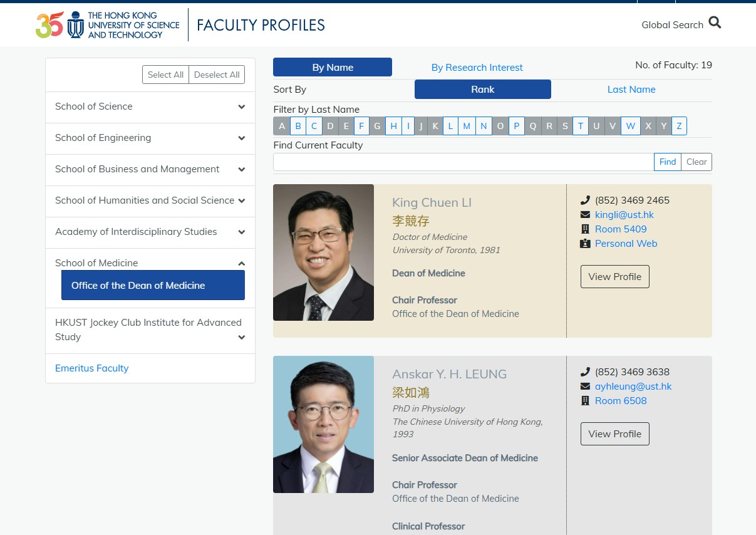Click phone icon next to (852) 3469 2465
The image size is (756, 535).
click(x=585, y=200)
